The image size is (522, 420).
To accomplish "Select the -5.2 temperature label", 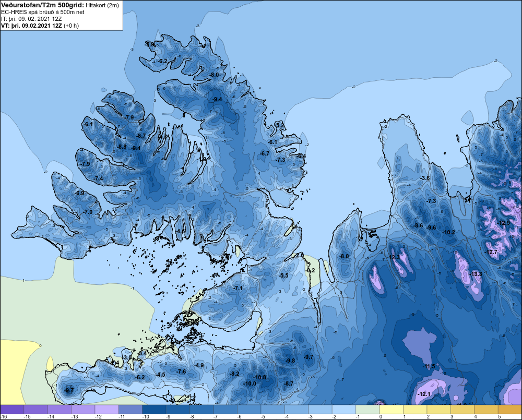I will click(x=280, y=125).
